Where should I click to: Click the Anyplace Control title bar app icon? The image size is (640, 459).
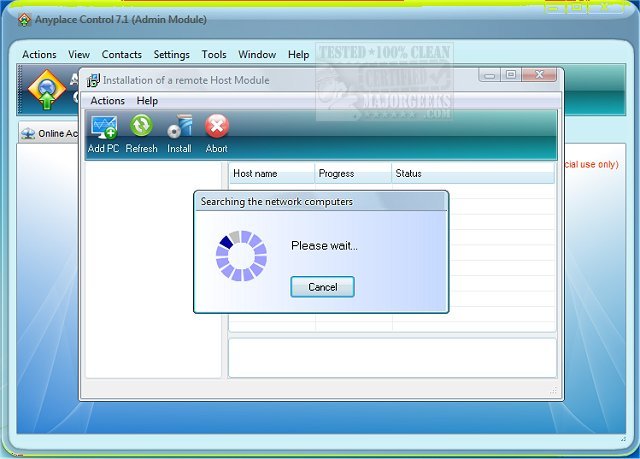pos(24,20)
